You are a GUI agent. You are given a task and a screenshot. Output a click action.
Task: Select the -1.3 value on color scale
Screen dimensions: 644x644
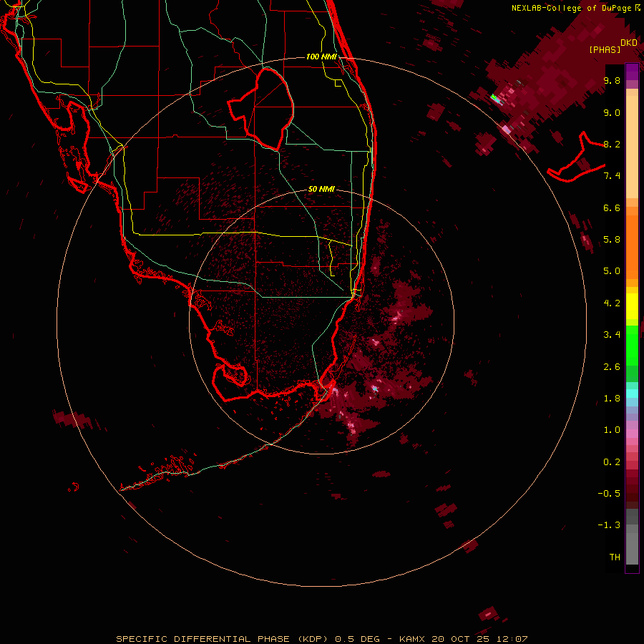(x=609, y=525)
